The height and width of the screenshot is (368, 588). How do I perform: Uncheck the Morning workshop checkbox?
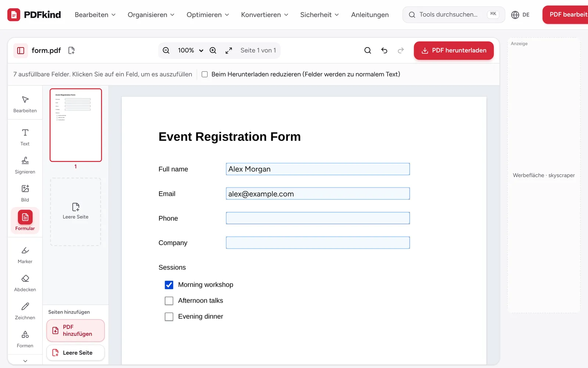169,285
